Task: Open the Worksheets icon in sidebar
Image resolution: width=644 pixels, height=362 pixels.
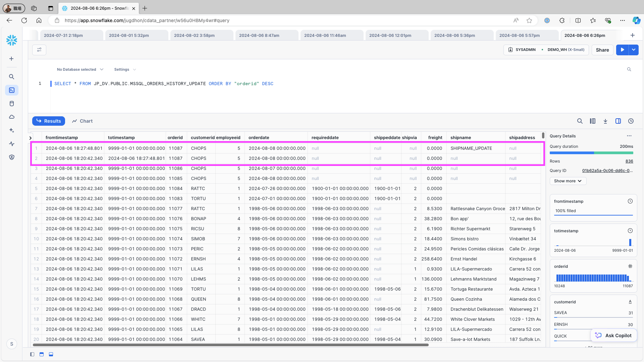Action: pos(12,90)
